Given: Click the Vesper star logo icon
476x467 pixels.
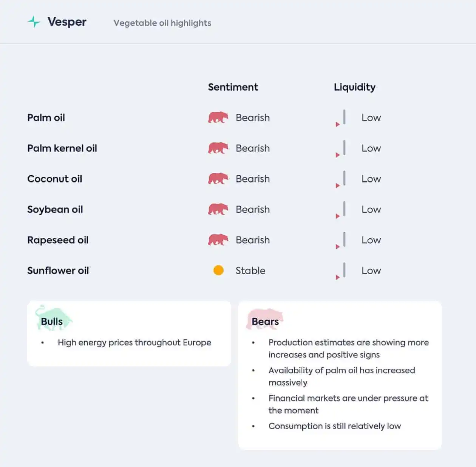Looking at the screenshot, I should (34, 22).
